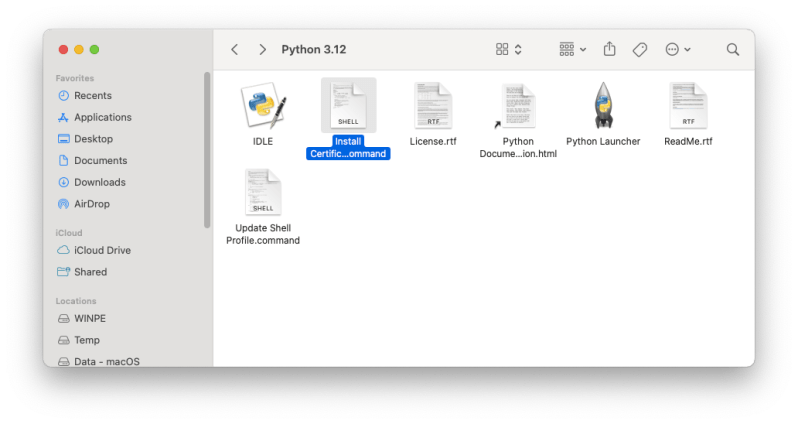The image size is (798, 424).
Task: Select the Python Launcher rocket icon
Action: [604, 105]
